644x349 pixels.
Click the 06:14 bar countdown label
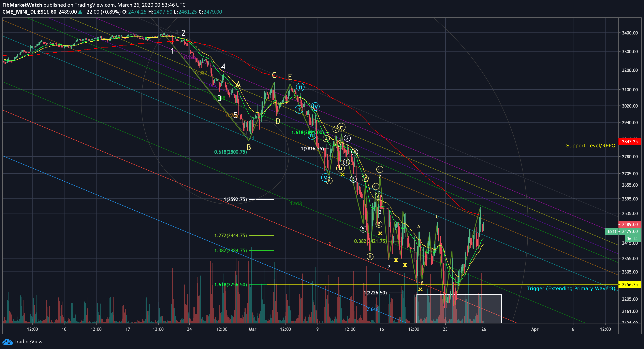(633, 239)
